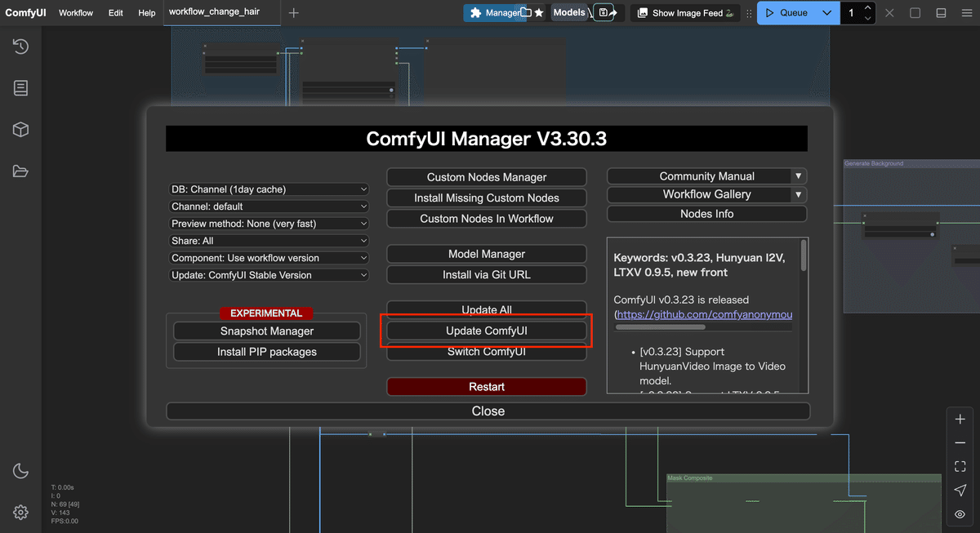980x533 pixels.
Task: Open the Workflow menu
Action: [x=76, y=13]
